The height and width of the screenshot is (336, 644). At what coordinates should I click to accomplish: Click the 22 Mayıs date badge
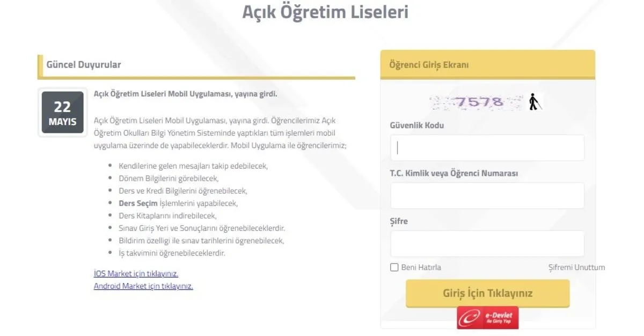[x=62, y=113]
